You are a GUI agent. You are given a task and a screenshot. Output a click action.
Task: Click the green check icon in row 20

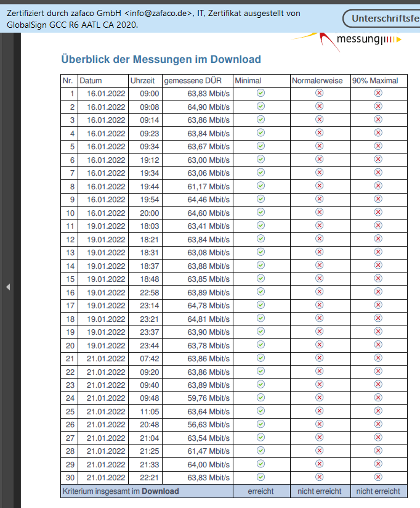tap(260, 345)
